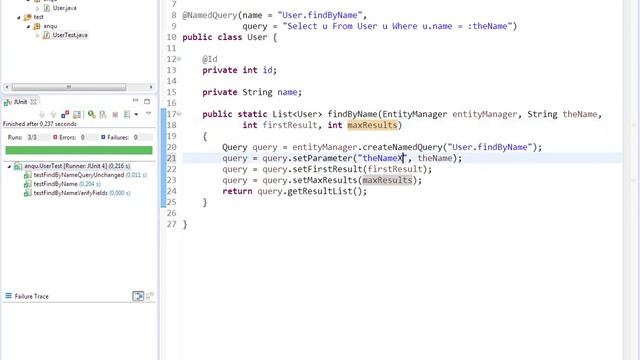Click the Errors count label
The width and height of the screenshot is (640, 360).
69,138
